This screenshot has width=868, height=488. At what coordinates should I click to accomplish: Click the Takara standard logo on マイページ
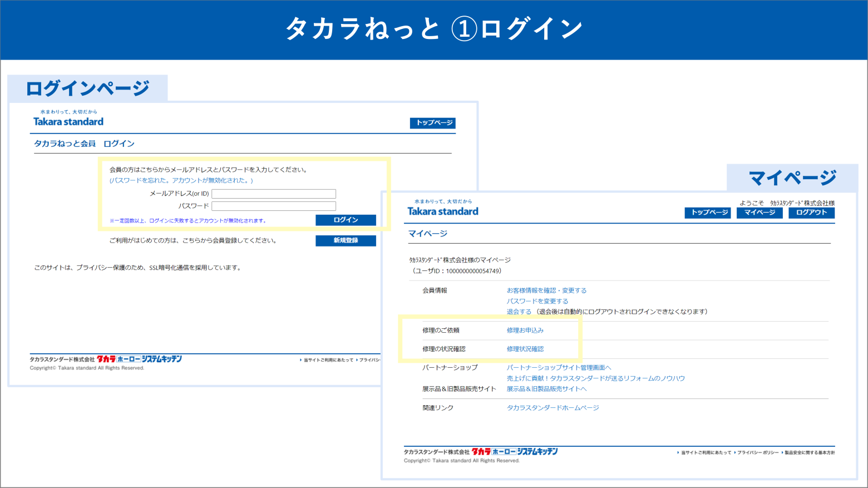coord(443,208)
